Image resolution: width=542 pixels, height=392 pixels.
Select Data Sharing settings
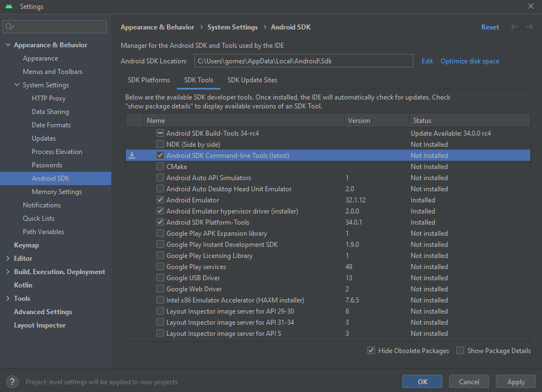click(50, 112)
